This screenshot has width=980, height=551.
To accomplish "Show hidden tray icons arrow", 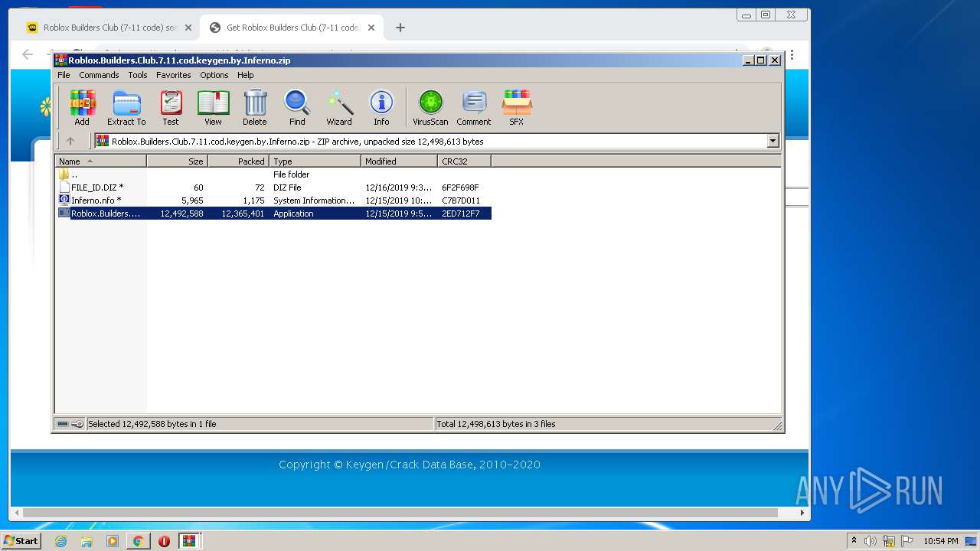I will 854,541.
